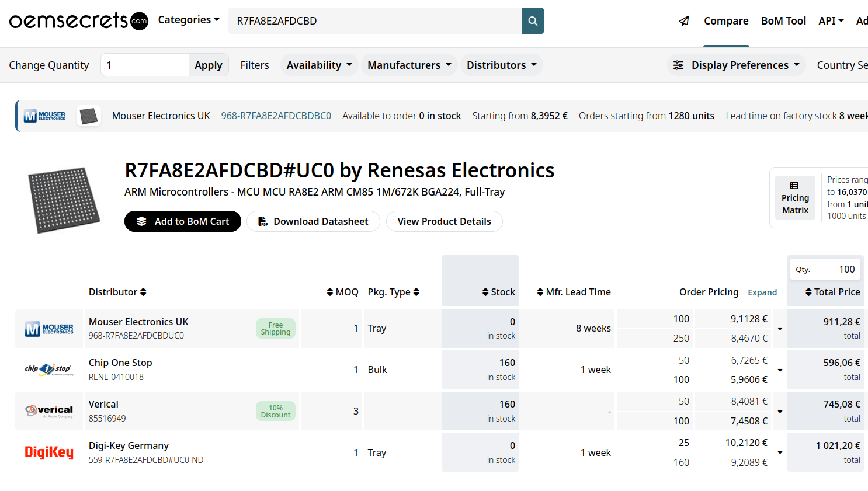Sort the table by MOQ
The width and height of the screenshot is (868, 491).
pos(342,292)
